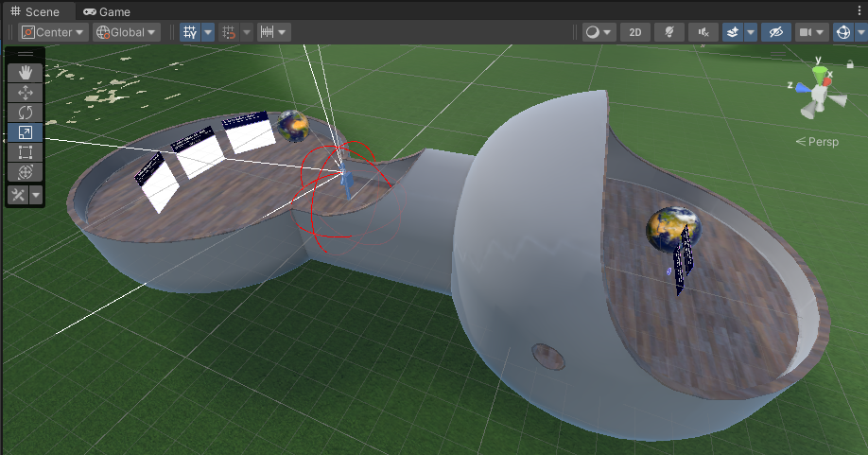This screenshot has height=455, width=868.
Task: Toggle scene audio mute button
Action: pyautogui.click(x=703, y=32)
